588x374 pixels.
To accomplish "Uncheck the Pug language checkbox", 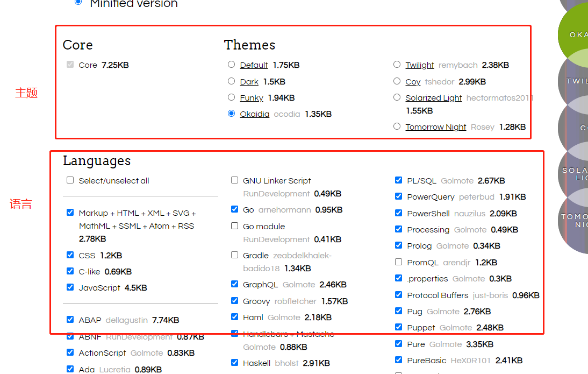I will pos(399,311).
